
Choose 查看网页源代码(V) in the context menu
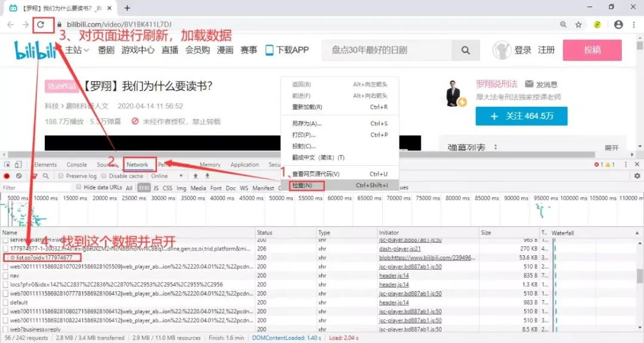tap(340, 174)
